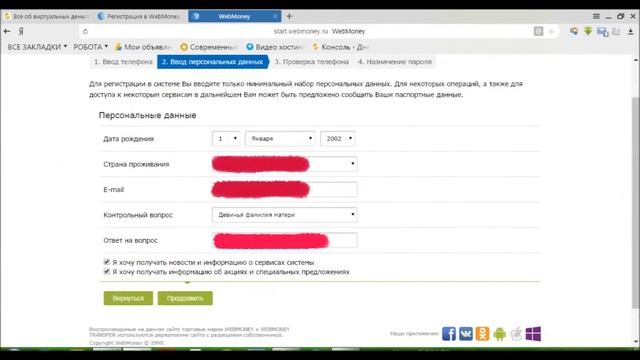The height and width of the screenshot is (360, 640).
Task: Close the active WebMoney tab
Action: 275,16
